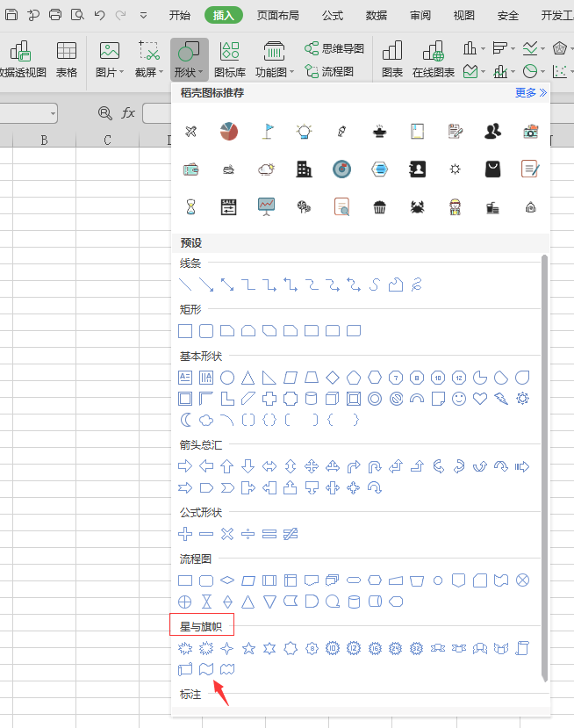574x728 pixels.
Task: Open the 公式 ribbon tab
Action: coord(333,15)
